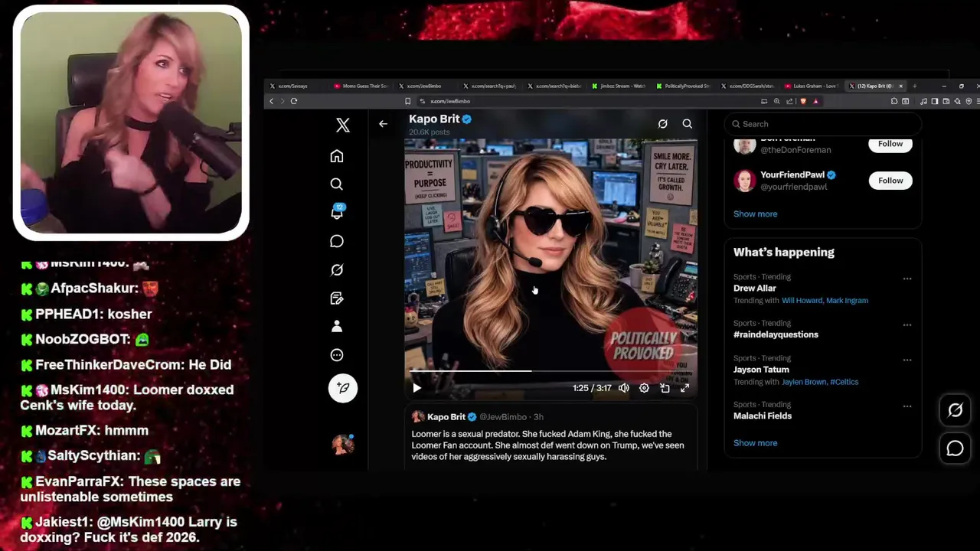Image resolution: width=980 pixels, height=551 pixels.
Task: Open the Articles/compose list icon in sidebar
Action: coord(337,298)
